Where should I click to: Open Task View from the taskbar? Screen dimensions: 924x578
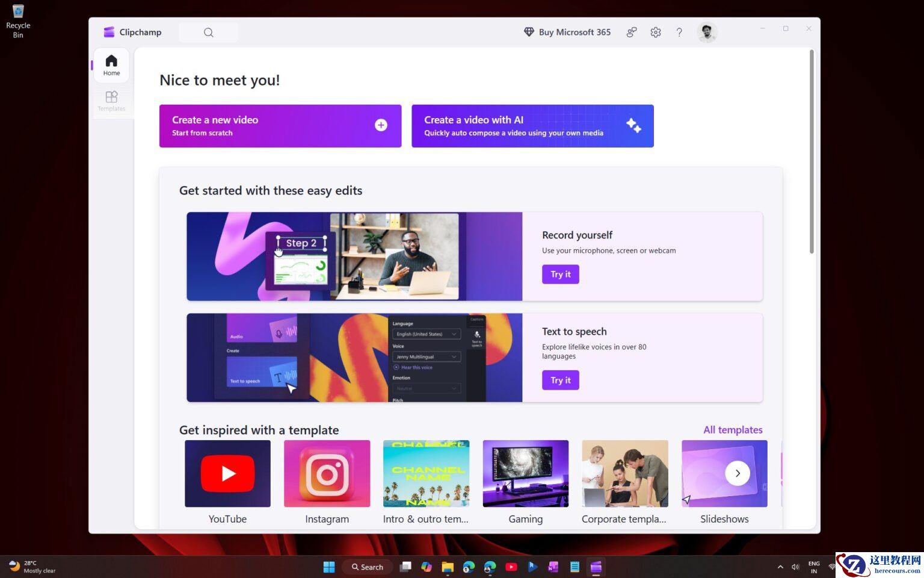(x=406, y=567)
